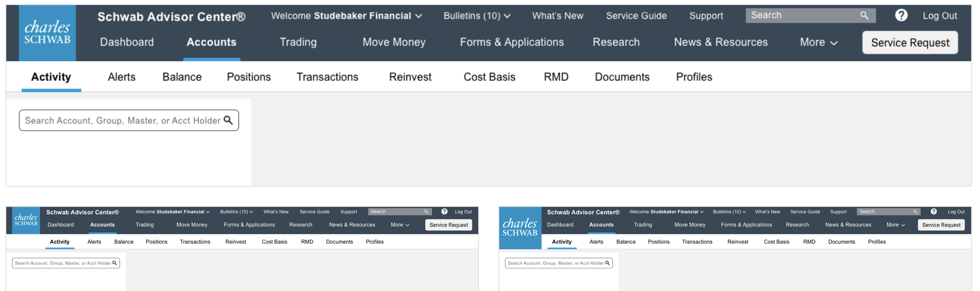The height and width of the screenshot is (291, 980).
Task: Open the Cost Basis tab in large top view
Action: point(490,77)
